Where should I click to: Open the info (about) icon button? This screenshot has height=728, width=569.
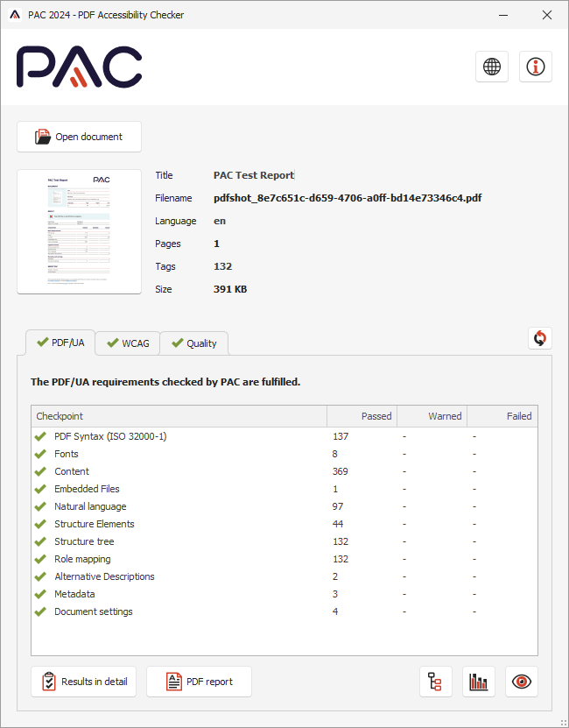point(536,67)
